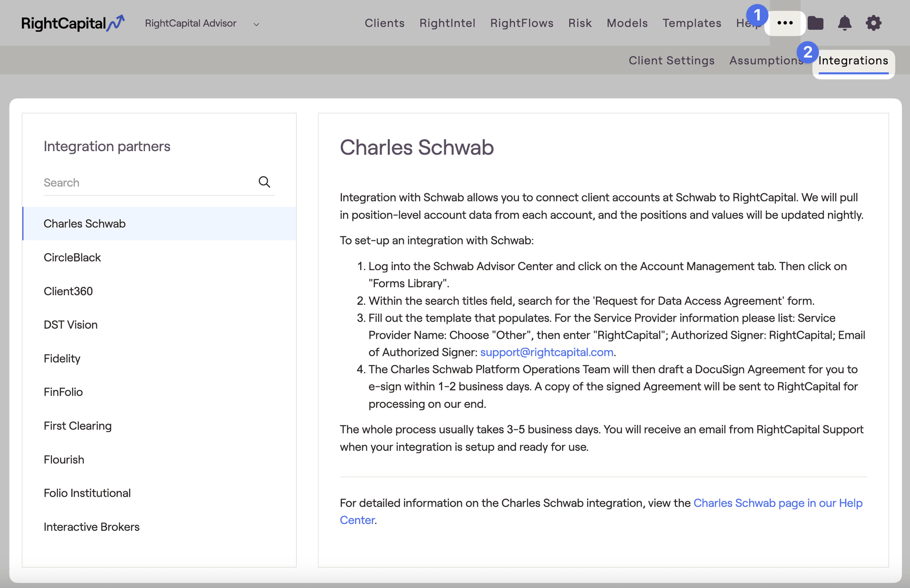Switch to the Assumptions tab

(766, 61)
